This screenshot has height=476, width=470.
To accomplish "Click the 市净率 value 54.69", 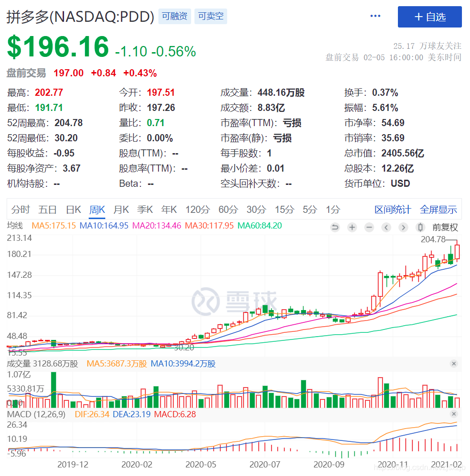I will coord(393,123).
